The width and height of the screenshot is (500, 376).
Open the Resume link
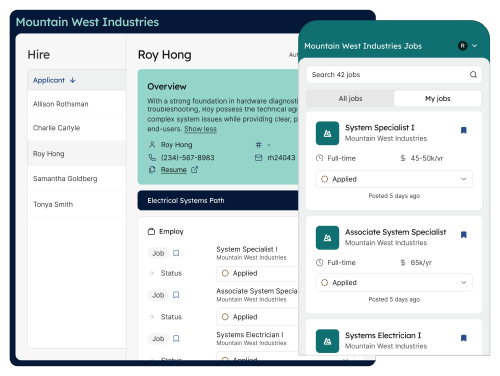tap(174, 170)
